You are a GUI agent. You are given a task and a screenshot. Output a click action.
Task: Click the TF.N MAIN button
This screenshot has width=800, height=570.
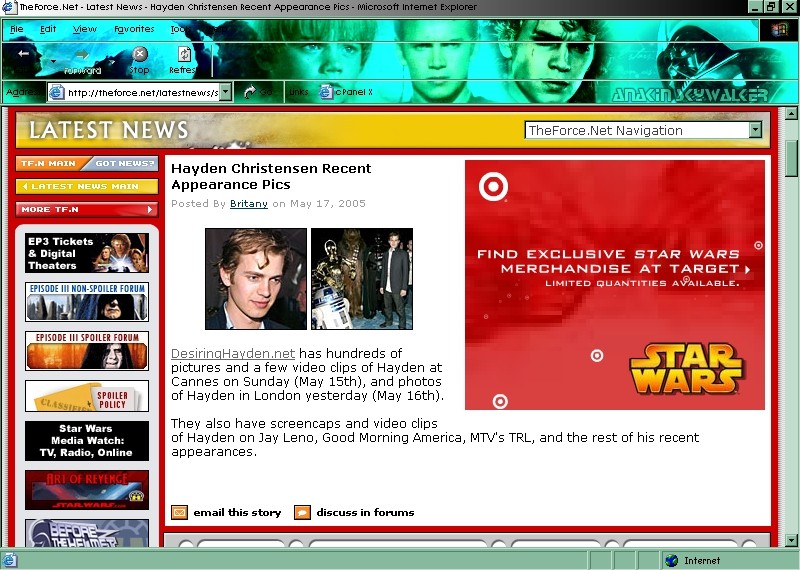pyautogui.click(x=50, y=163)
